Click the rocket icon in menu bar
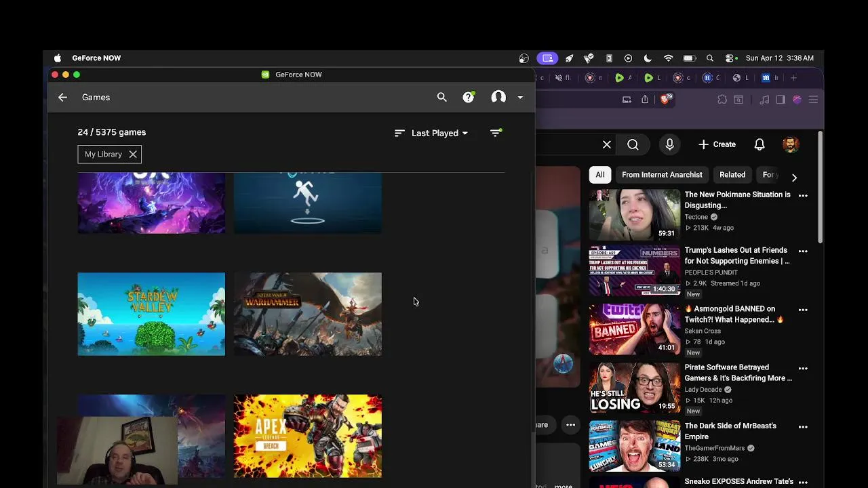The image size is (868, 488). [x=569, y=58]
